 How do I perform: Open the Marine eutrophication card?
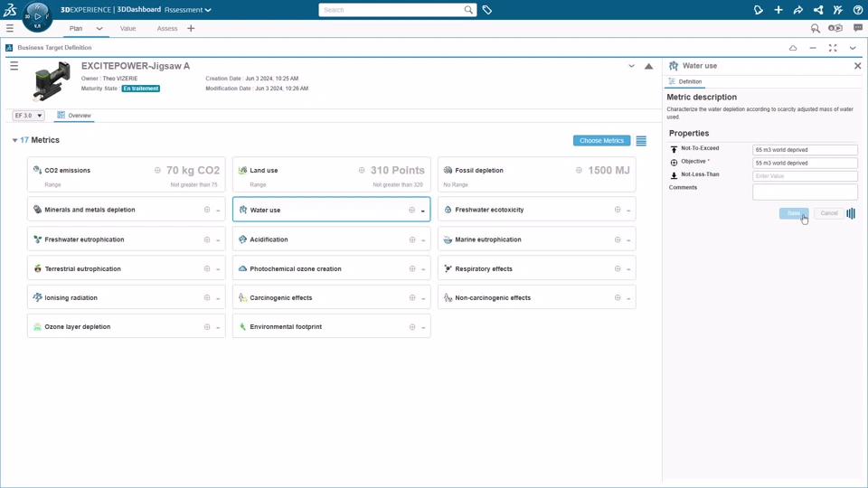536,239
